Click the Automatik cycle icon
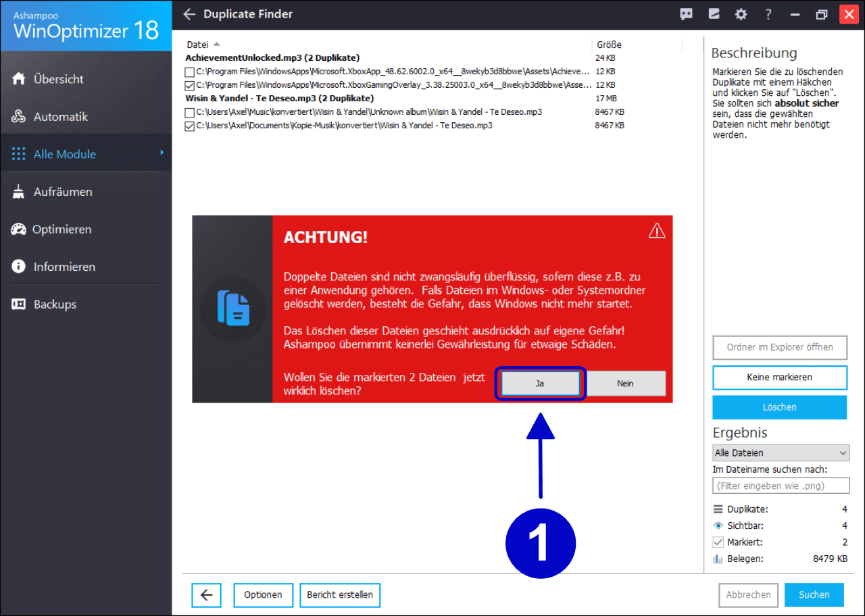Image resolution: width=865 pixels, height=616 pixels. click(19, 117)
